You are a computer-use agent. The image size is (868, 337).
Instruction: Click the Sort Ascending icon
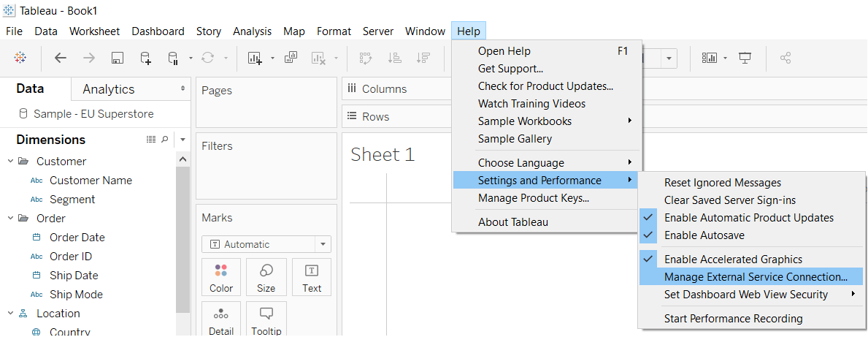[x=395, y=58]
